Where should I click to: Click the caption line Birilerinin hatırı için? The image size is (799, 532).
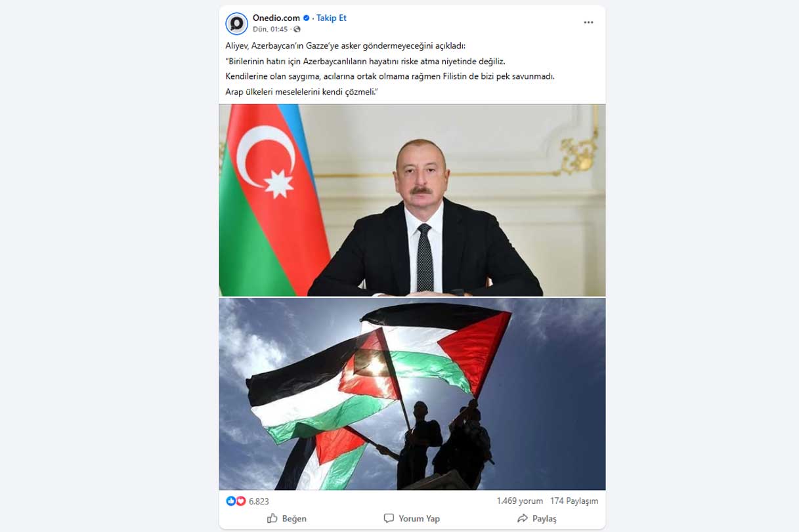tap(366, 61)
